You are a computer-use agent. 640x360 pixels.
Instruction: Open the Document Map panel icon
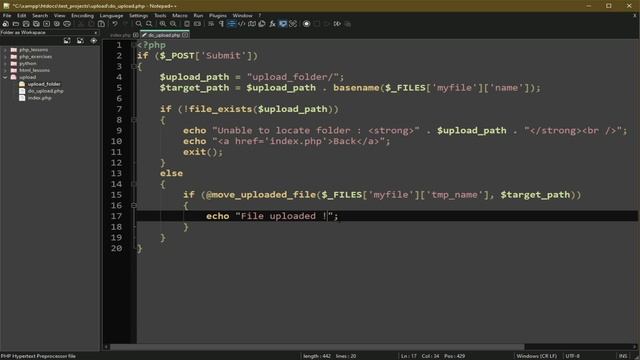click(x=252, y=24)
